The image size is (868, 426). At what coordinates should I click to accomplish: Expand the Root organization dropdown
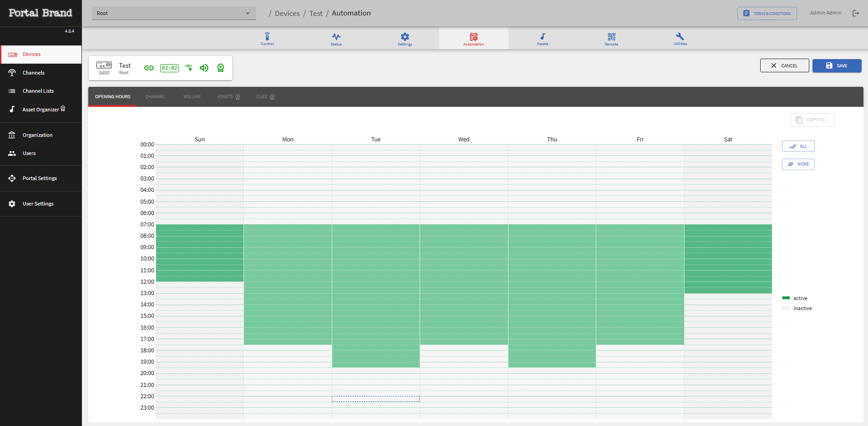pyautogui.click(x=173, y=13)
